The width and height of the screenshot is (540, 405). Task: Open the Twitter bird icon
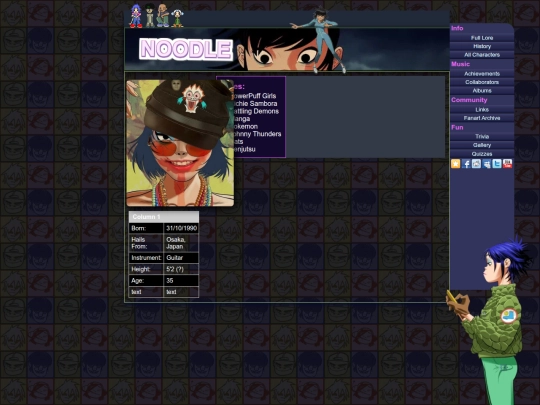coord(497,164)
